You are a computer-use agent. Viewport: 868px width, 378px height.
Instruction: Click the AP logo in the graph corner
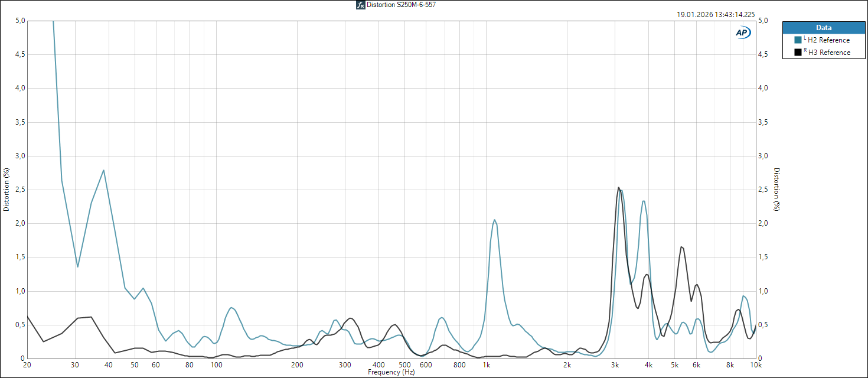pos(743,33)
